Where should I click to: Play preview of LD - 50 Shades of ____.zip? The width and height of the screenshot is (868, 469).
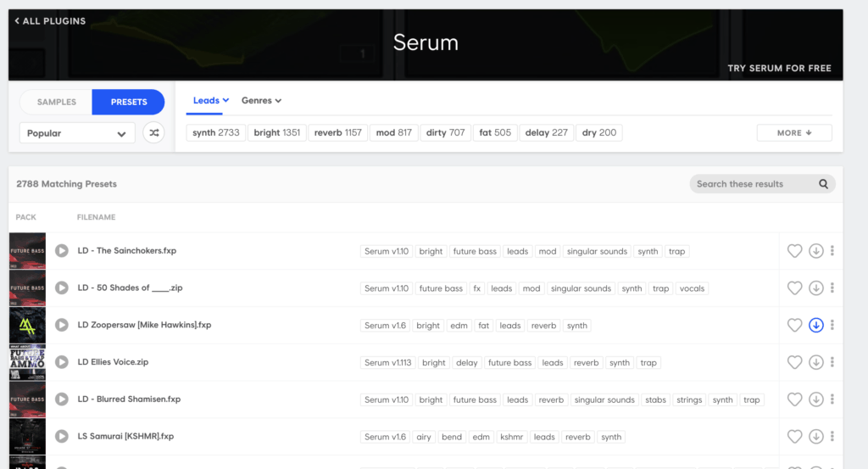click(x=61, y=288)
